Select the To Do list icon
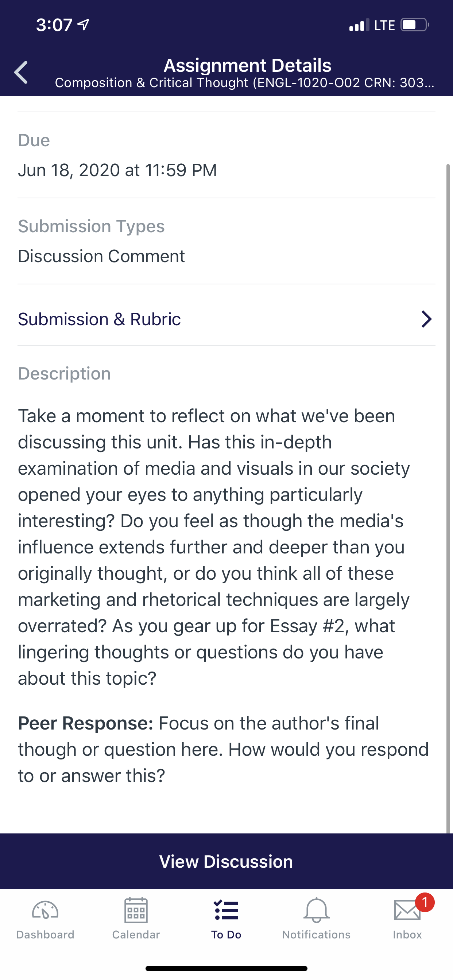The width and height of the screenshot is (453, 980). point(226,910)
